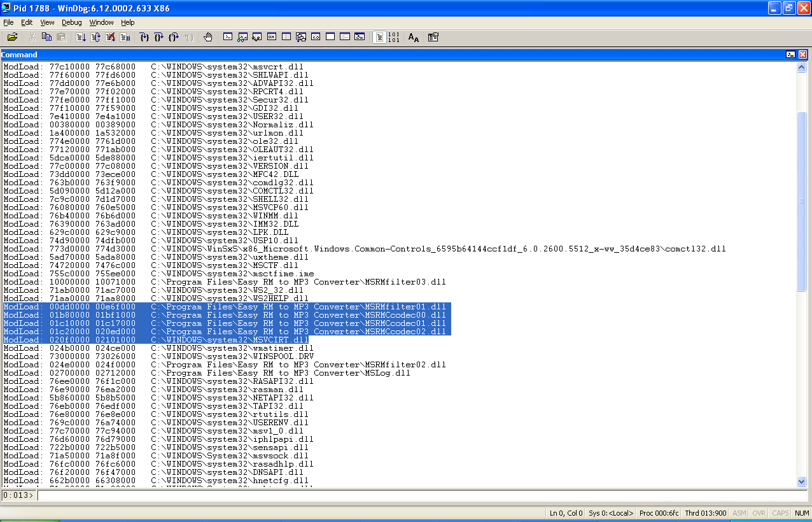Click the MSLog.dll ModLoad line

click(207, 373)
